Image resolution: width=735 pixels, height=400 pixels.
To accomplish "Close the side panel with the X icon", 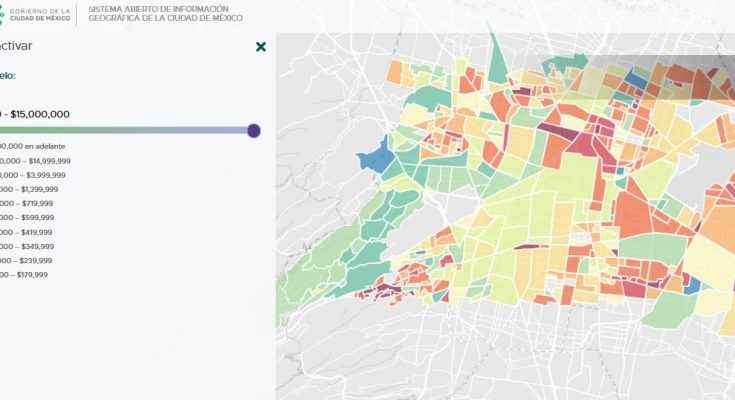I will tap(261, 47).
